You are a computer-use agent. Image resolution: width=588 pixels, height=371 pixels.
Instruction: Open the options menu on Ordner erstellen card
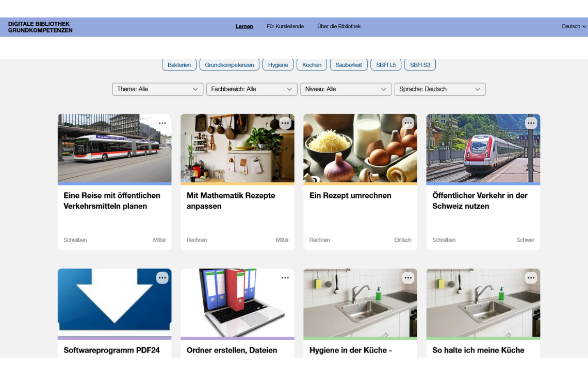[x=285, y=278]
